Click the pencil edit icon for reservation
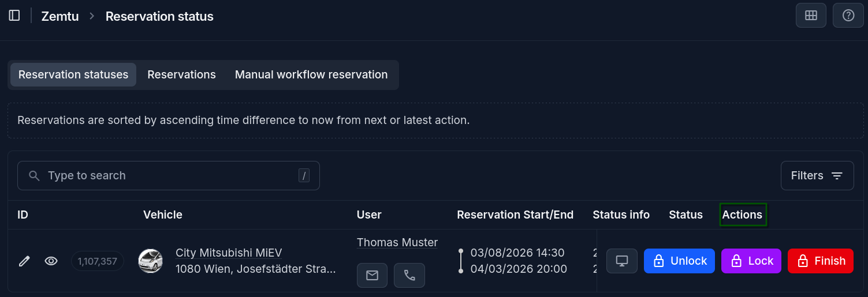Viewport: 868px width, 297px height. (24, 261)
